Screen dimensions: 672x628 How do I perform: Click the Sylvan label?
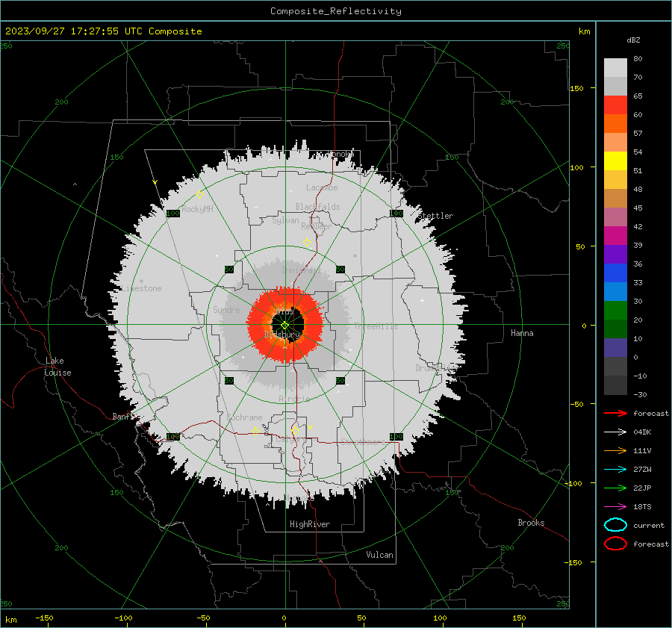[285, 220]
